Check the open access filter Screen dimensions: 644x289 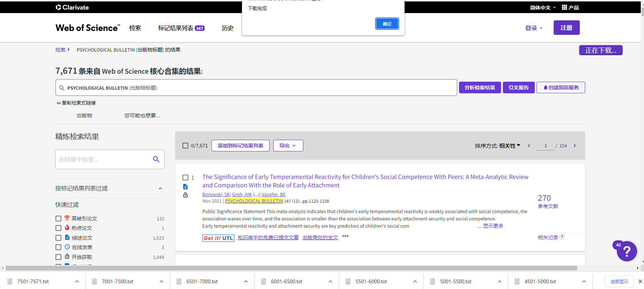[x=58, y=257]
